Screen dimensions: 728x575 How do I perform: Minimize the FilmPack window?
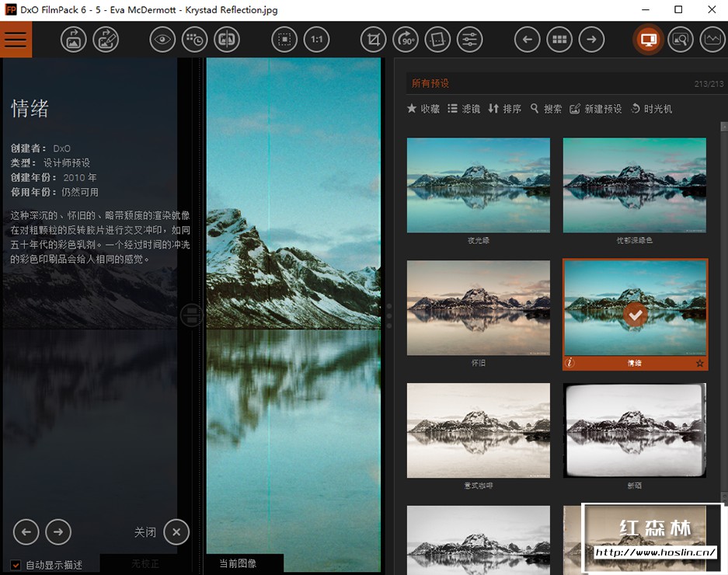click(646, 10)
